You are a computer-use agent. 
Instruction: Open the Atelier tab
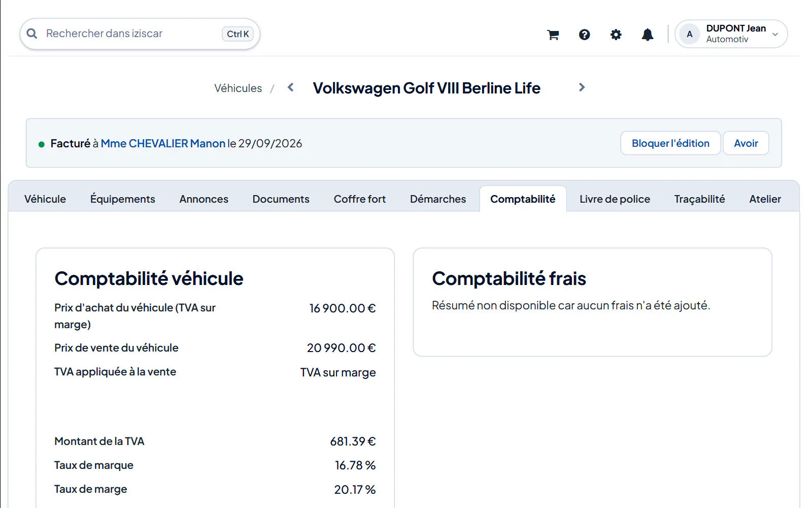click(x=765, y=199)
